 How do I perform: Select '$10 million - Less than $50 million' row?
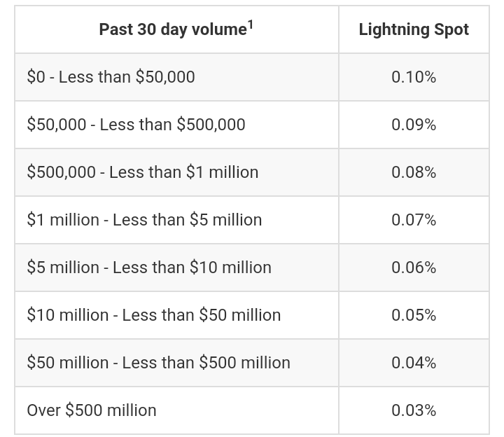[x=154, y=315]
